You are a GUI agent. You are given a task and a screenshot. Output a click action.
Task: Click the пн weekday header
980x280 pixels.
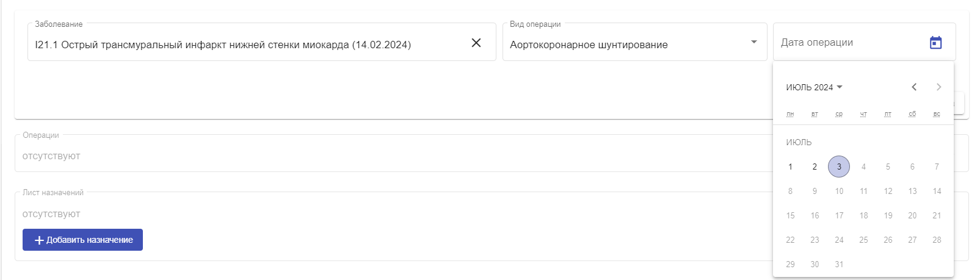click(x=790, y=114)
